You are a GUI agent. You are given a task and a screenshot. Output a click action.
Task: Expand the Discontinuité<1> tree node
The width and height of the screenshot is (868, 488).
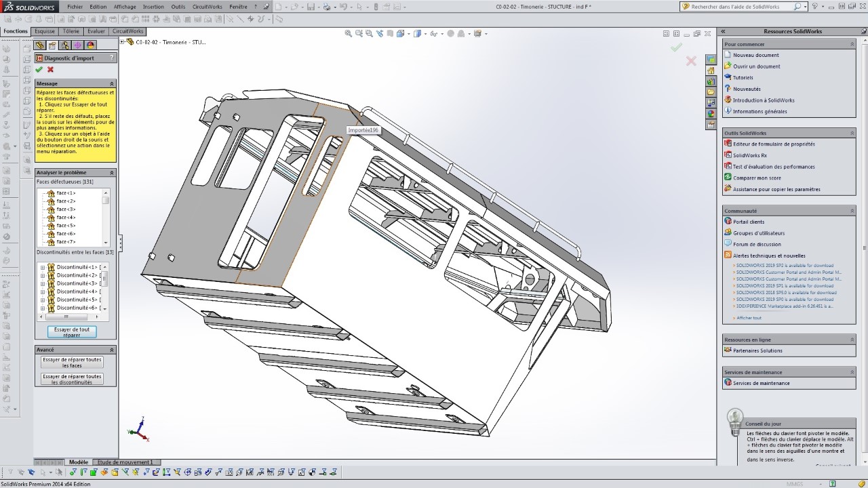(43, 267)
